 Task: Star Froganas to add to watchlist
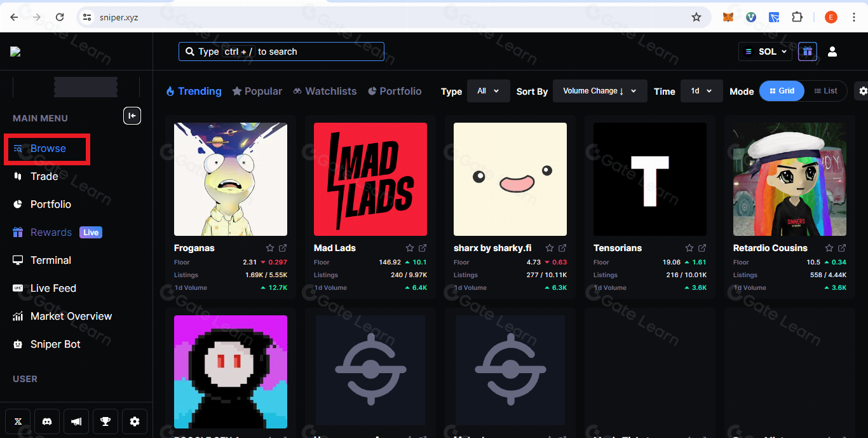270,248
